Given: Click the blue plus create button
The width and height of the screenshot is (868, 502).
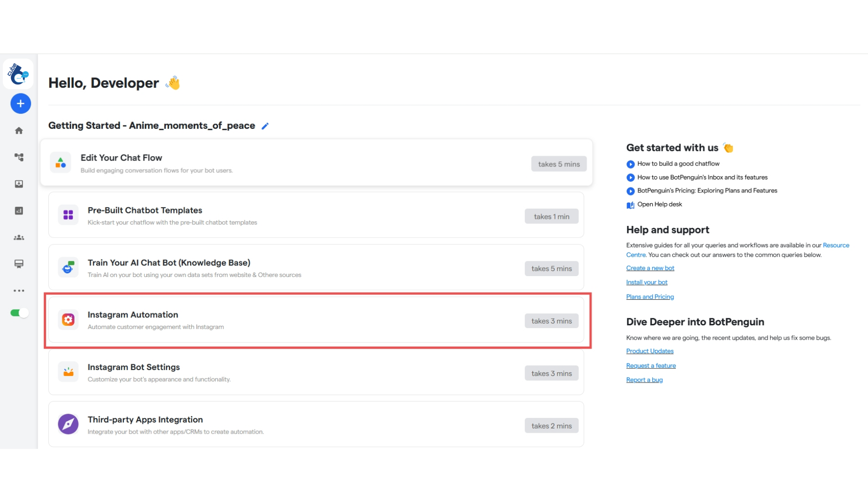Looking at the screenshot, I should (20, 104).
